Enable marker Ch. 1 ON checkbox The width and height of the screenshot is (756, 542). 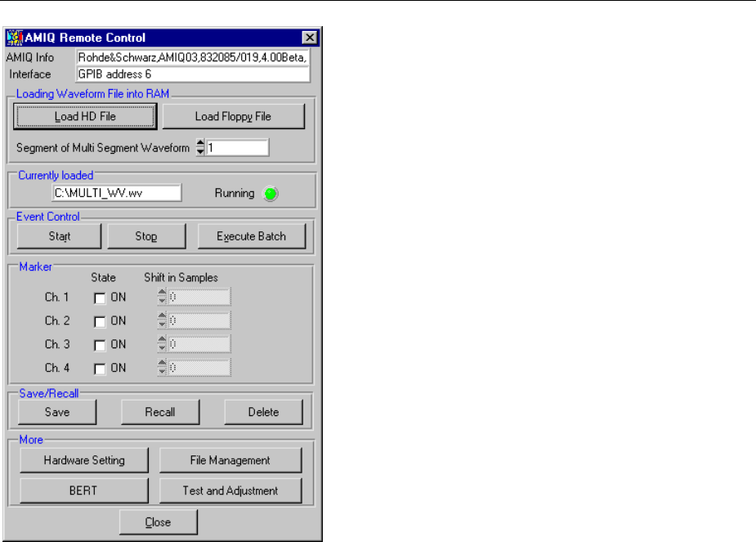tap(100, 298)
